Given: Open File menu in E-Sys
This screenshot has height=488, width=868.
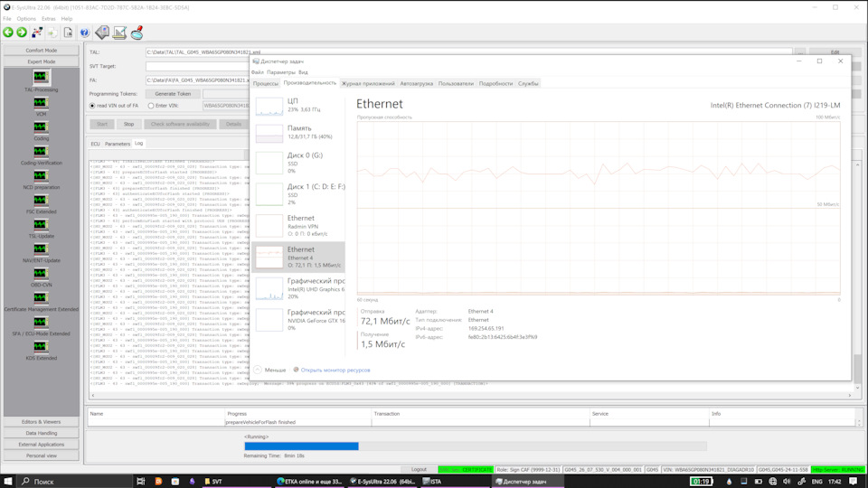Looking at the screenshot, I should click(7, 19).
